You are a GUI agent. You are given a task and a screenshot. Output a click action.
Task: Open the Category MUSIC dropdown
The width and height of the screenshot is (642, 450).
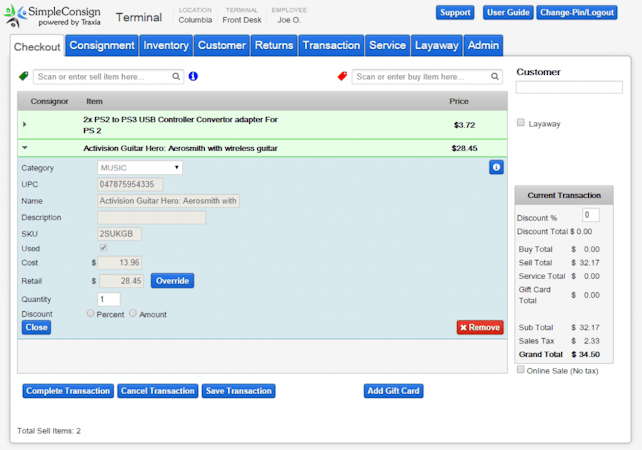tap(140, 168)
